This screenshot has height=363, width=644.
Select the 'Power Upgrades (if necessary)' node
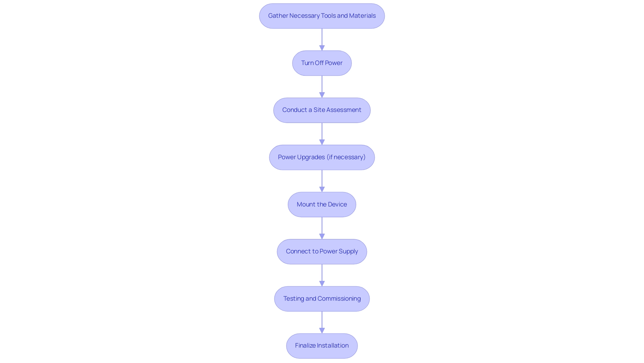(322, 157)
